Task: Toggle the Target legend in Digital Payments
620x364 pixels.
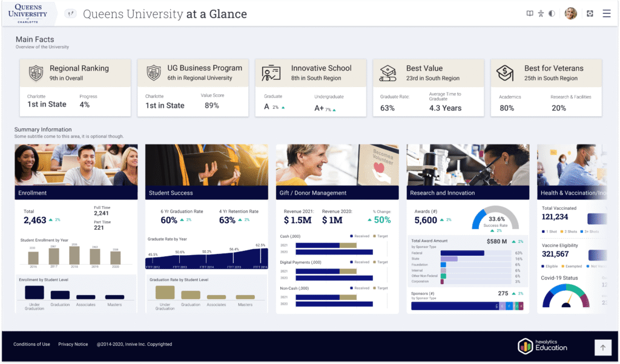Action: coord(382,262)
